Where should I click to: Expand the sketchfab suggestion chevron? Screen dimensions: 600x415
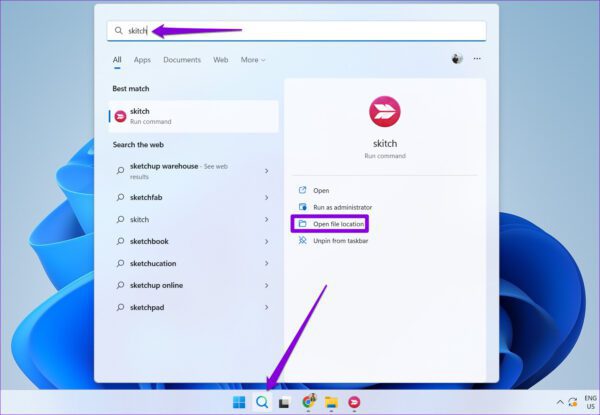(267, 197)
